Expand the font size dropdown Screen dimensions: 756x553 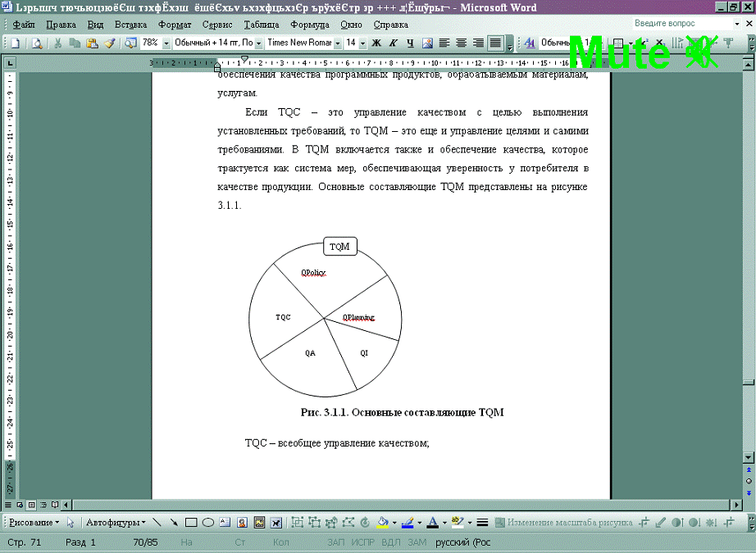click(x=362, y=43)
